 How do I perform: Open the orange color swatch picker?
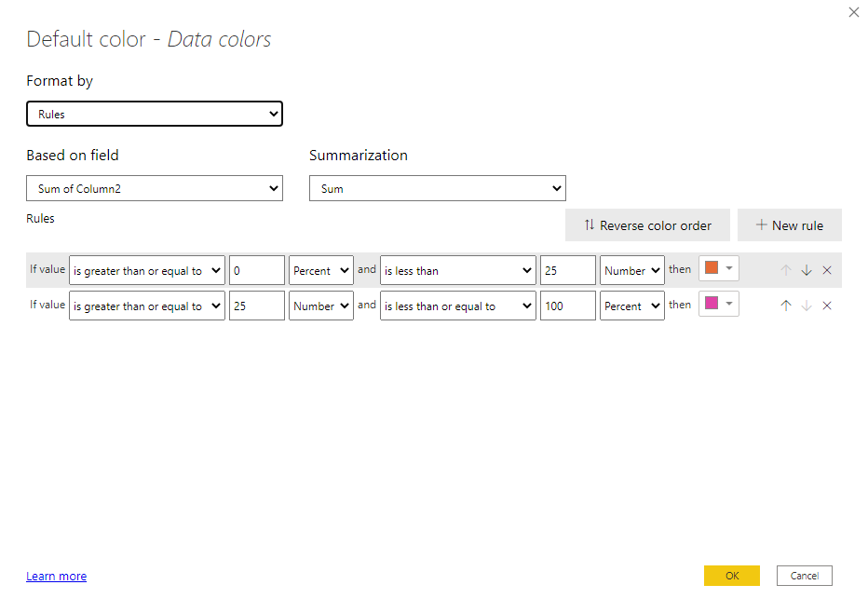(x=719, y=268)
